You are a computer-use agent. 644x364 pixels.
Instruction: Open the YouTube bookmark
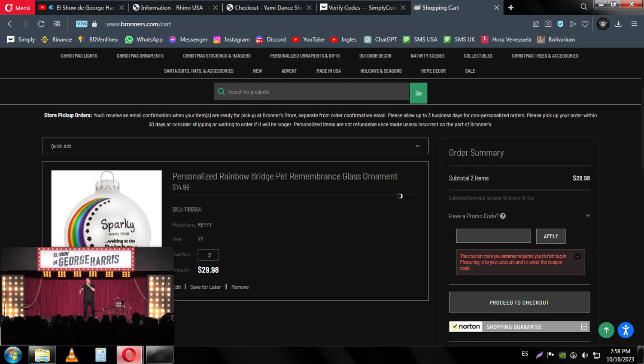point(308,40)
